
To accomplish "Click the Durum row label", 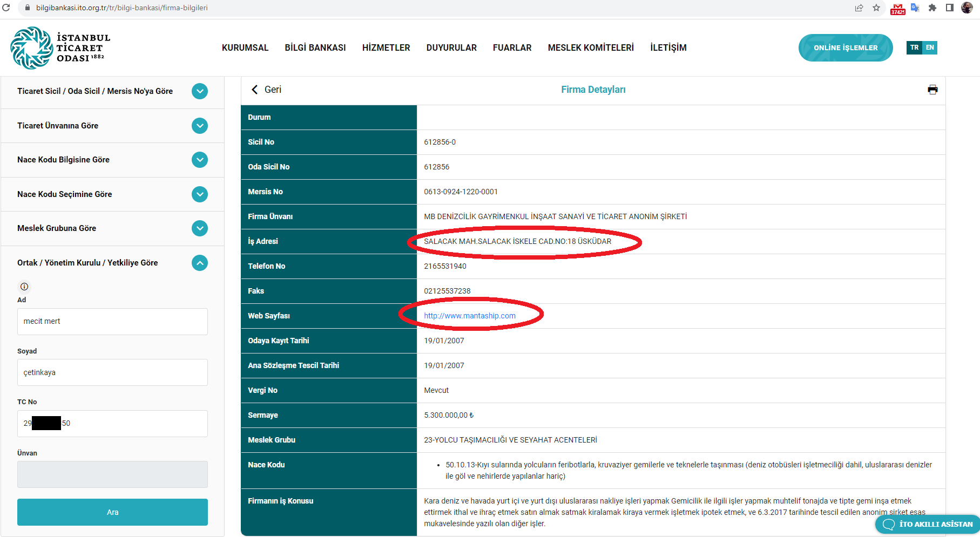I will (259, 117).
